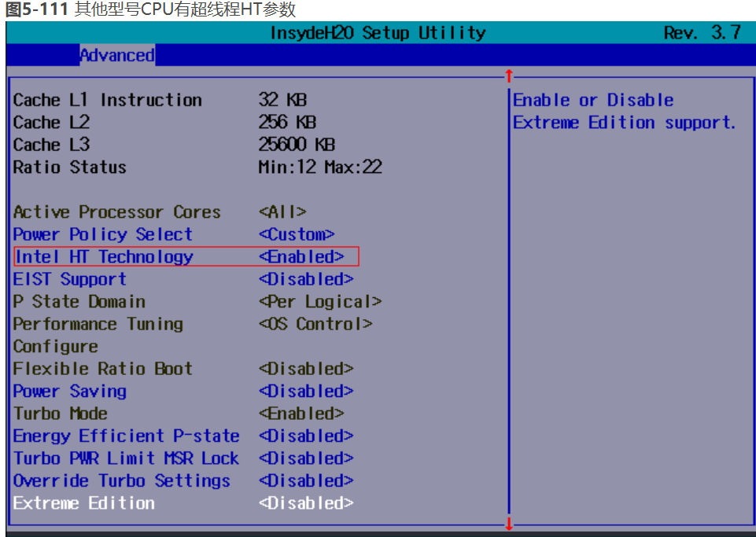Open Power Policy Select Custom dropdown
This screenshot has width=756, height=537.
pos(297,234)
